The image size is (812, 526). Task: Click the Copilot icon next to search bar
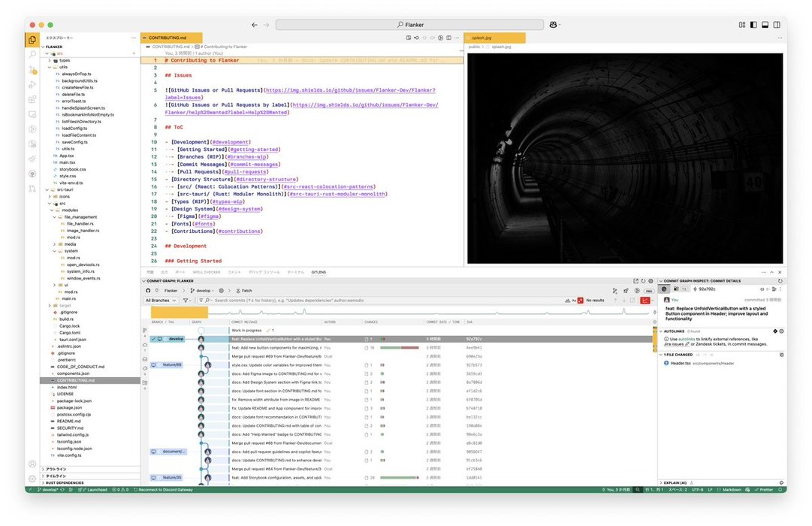pos(555,25)
